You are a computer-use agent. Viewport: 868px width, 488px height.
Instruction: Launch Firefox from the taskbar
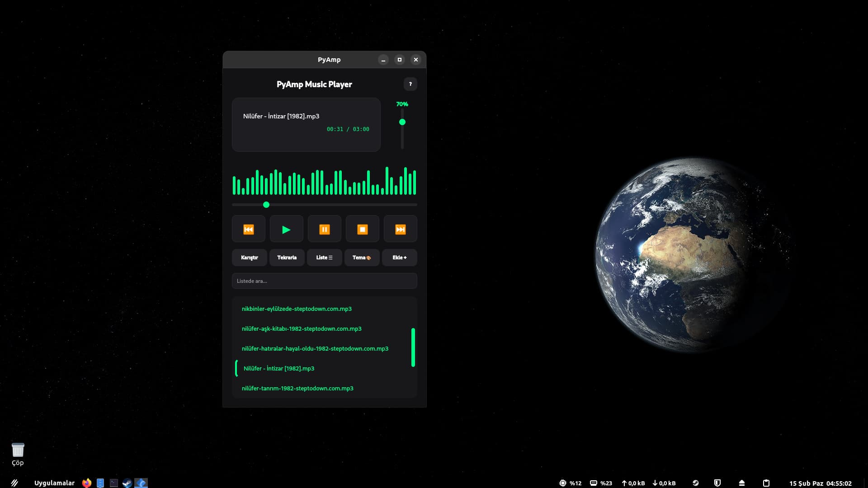tap(86, 483)
